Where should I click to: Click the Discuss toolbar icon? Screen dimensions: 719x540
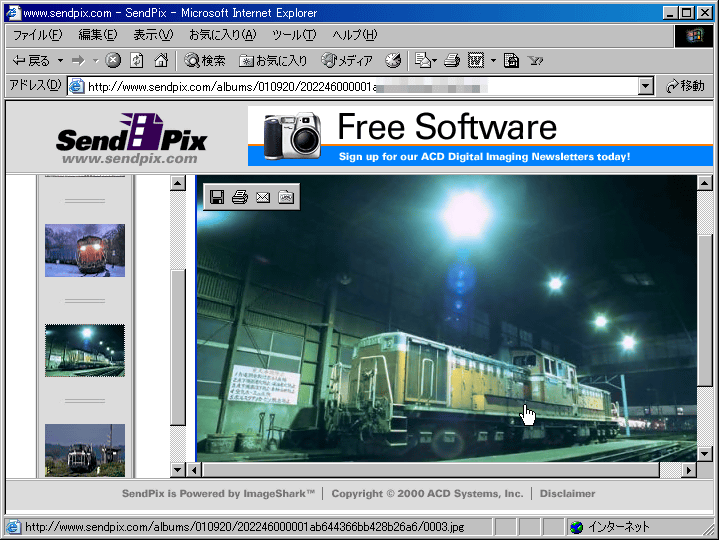coord(511,61)
